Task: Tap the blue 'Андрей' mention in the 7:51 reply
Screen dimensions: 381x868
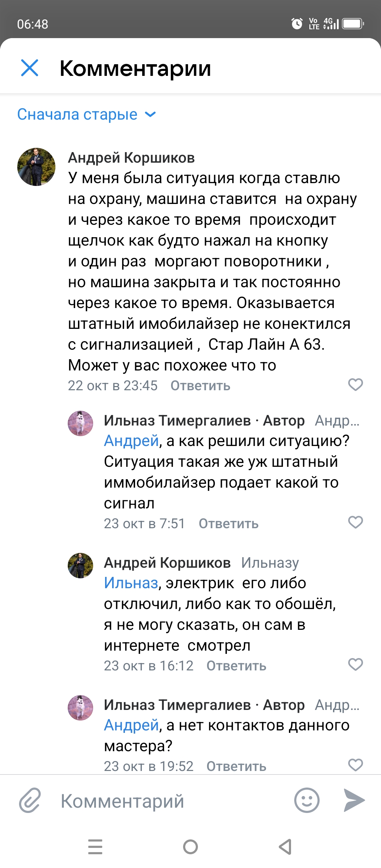Action: [131, 441]
